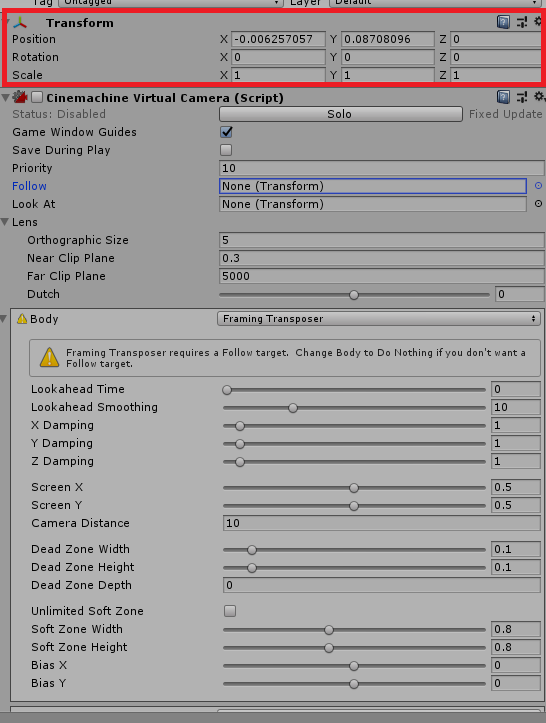The width and height of the screenshot is (546, 723).
Task: Open Cinemachine Virtual Camera gear settings menu
Action: (539, 97)
